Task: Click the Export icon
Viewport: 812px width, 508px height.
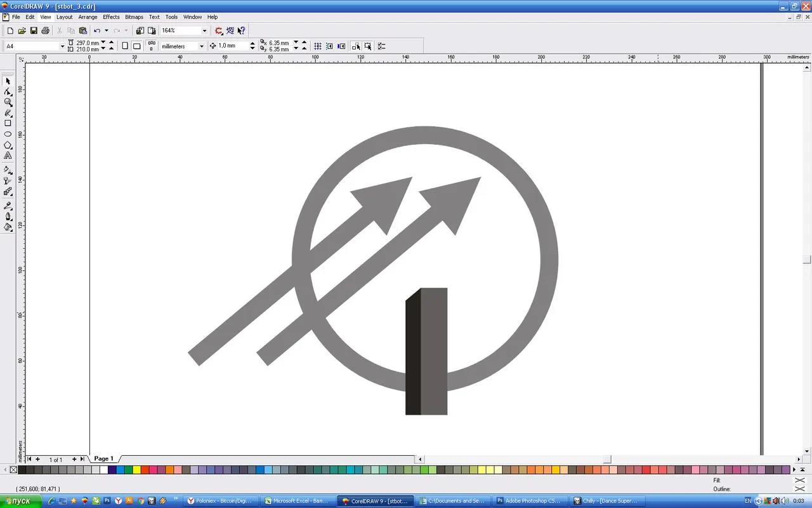Action: [152, 30]
